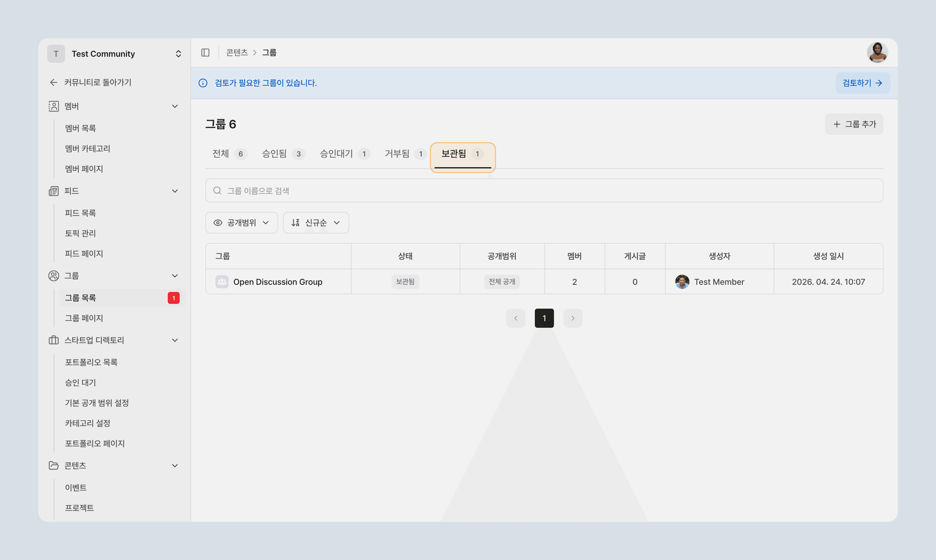Collapse the 피드 section
Viewport: 936px width, 560px height.
coord(175,191)
